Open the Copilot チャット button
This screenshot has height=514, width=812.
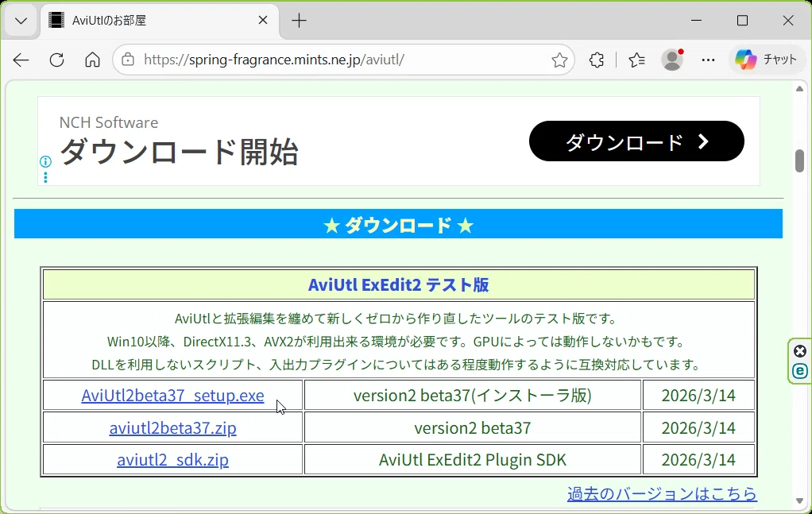tap(767, 60)
